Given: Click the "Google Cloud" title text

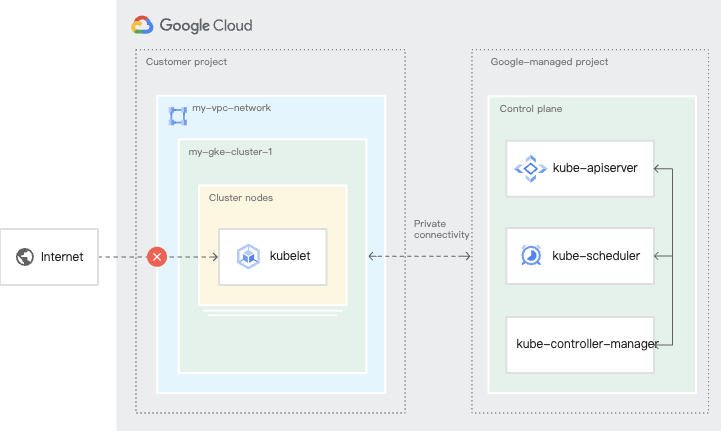Looking at the screenshot, I should [x=206, y=25].
